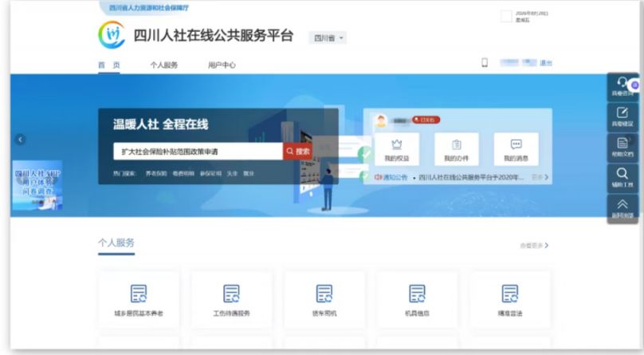Open 工伤待遇服务 service card icon

pyautogui.click(x=231, y=294)
